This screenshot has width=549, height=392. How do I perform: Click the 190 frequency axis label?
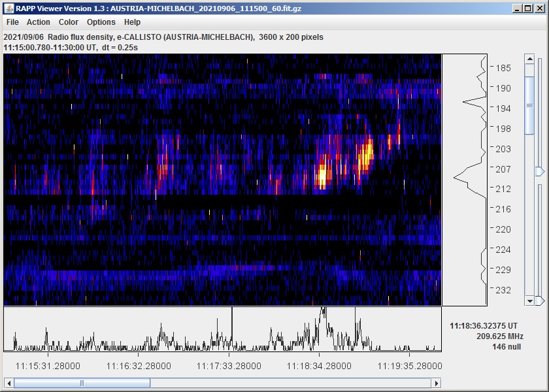(503, 88)
